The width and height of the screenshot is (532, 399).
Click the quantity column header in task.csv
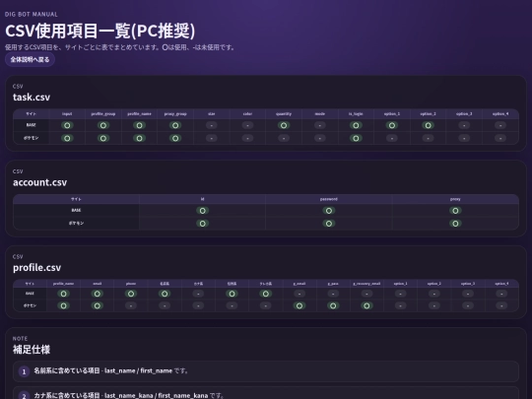pos(284,114)
